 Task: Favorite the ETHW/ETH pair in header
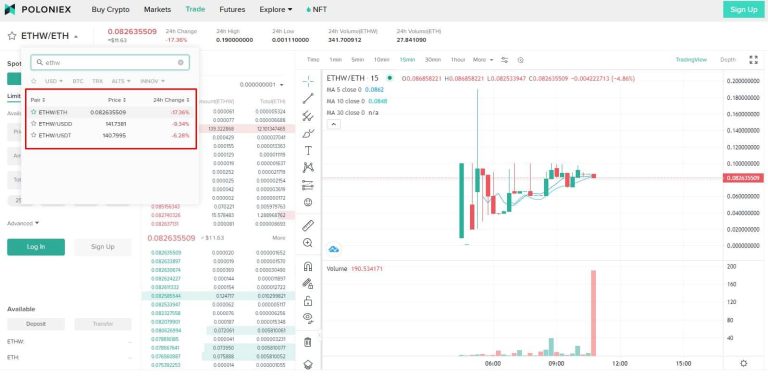pos(12,36)
